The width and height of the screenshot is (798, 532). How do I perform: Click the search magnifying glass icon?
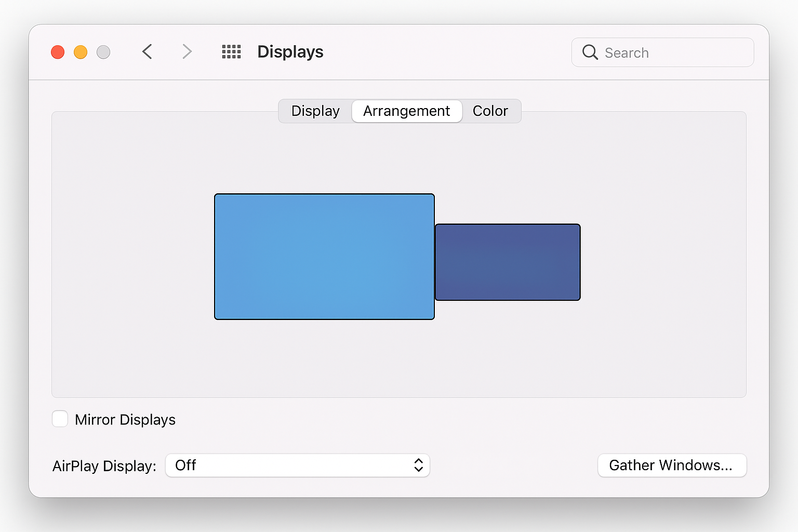pyautogui.click(x=590, y=52)
